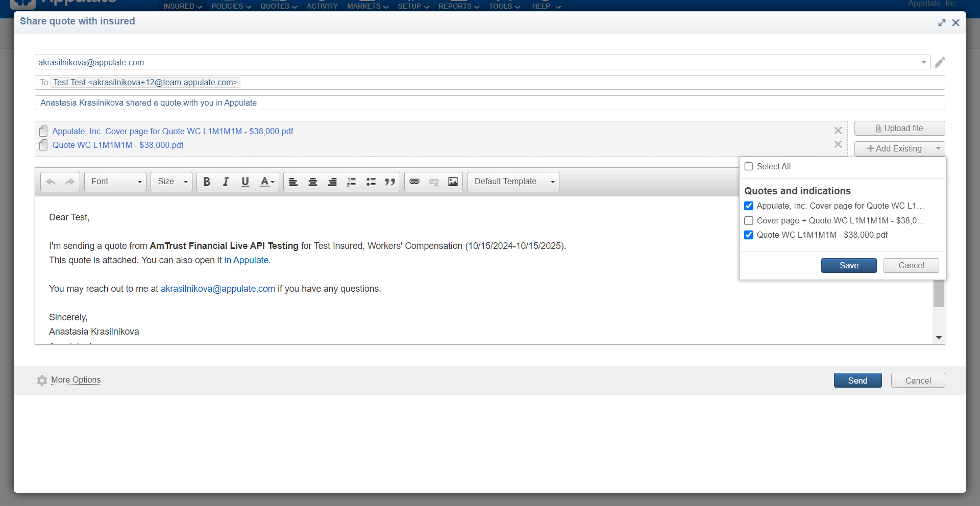Expand the Default Template dropdown
980x506 pixels.
coord(513,182)
